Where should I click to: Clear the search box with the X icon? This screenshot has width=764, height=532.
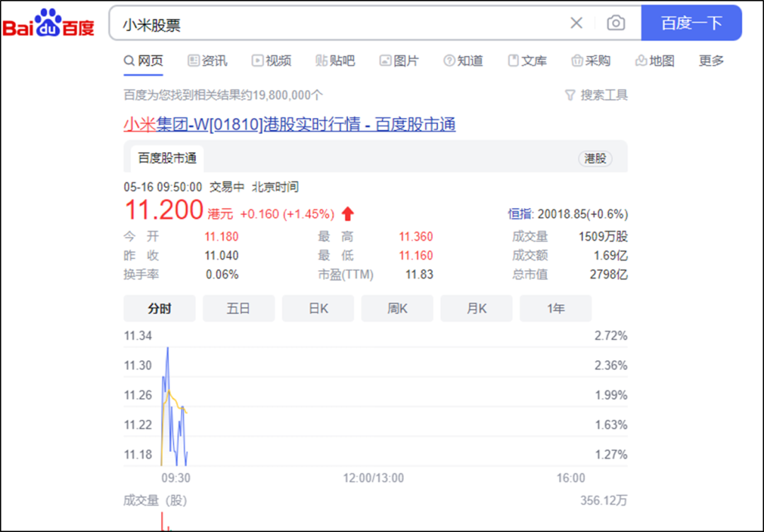pos(577,23)
